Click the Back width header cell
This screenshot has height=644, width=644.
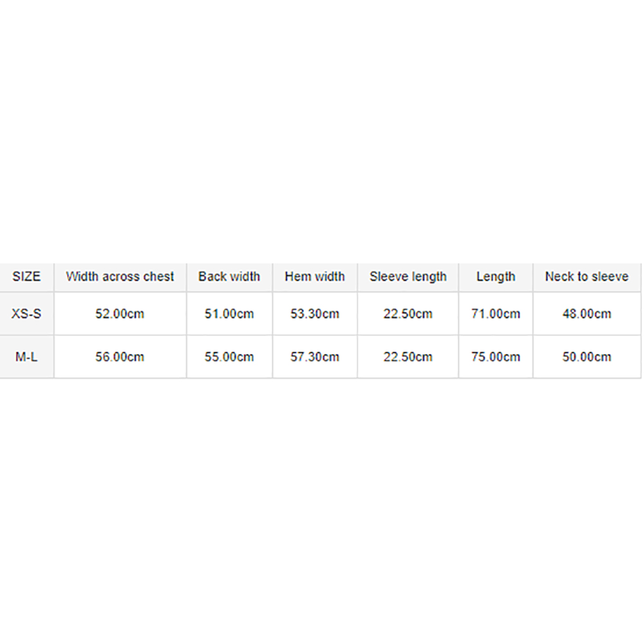point(229,277)
